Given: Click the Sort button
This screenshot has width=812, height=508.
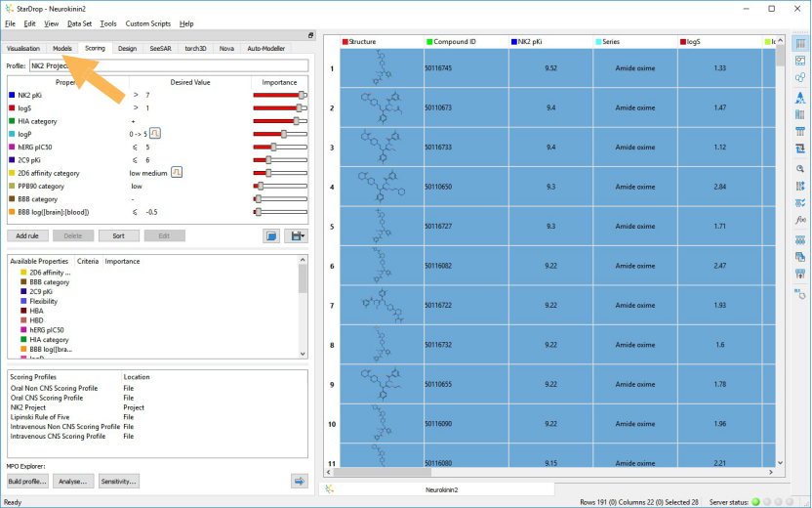Looking at the screenshot, I should (119, 235).
